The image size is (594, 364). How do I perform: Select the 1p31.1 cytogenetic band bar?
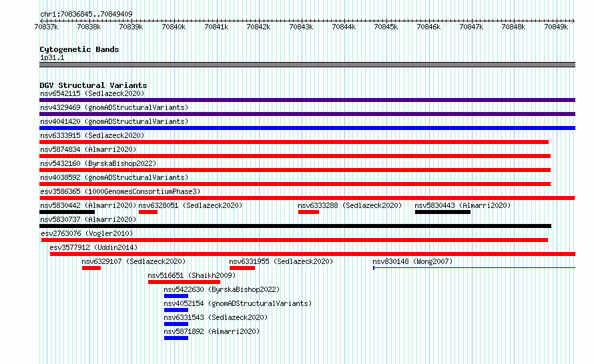coord(307,65)
